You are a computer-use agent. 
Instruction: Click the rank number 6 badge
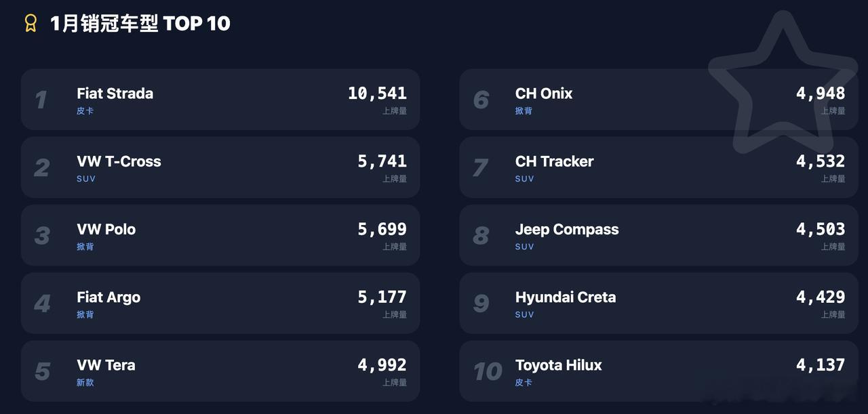(481, 100)
